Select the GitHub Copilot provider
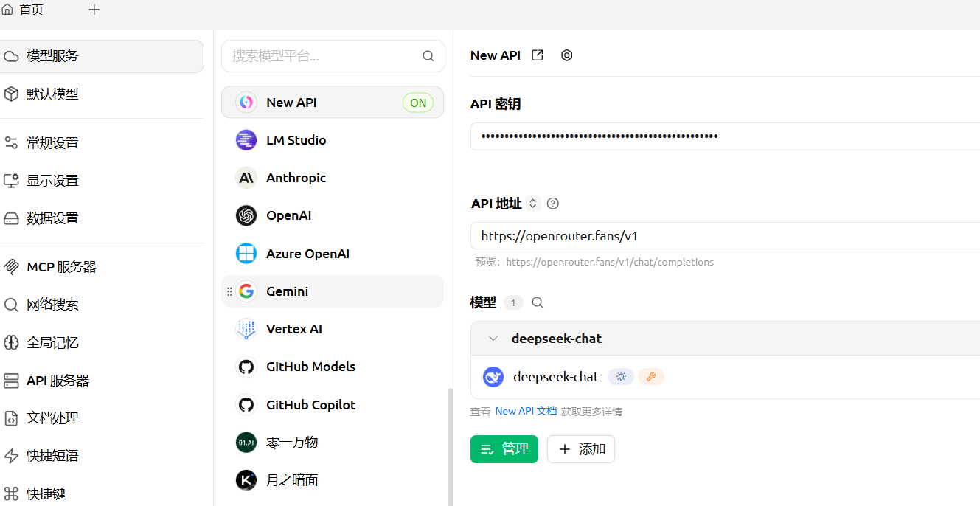 tap(333, 405)
